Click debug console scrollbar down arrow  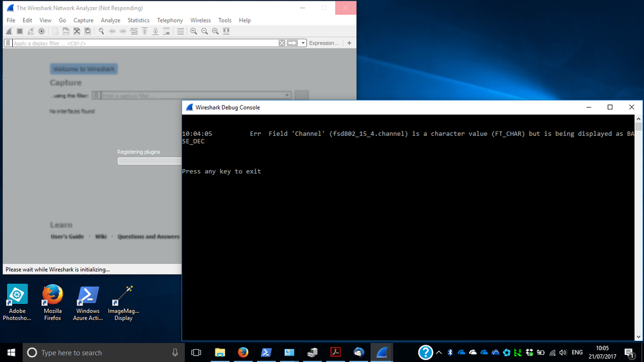pos(638,337)
